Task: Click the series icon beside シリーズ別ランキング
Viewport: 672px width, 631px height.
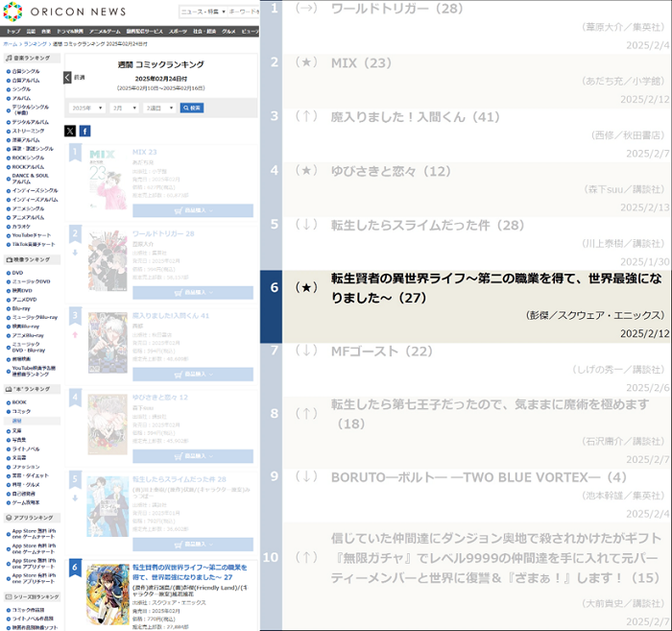Action: (9, 596)
